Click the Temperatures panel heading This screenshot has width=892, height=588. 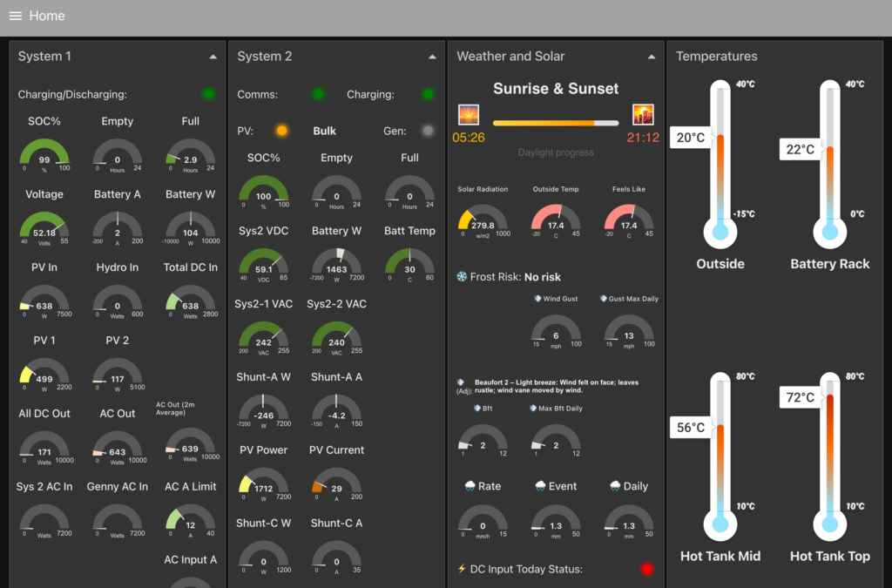(716, 57)
